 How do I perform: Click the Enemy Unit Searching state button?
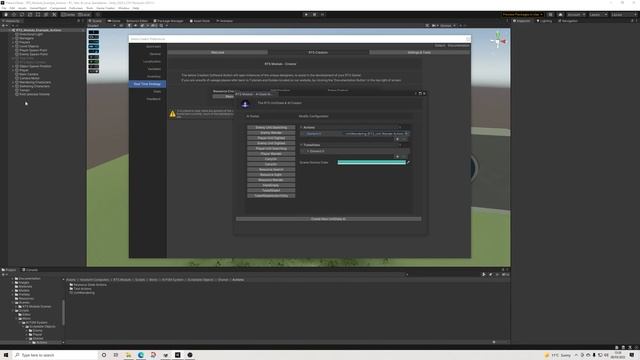coord(271,127)
